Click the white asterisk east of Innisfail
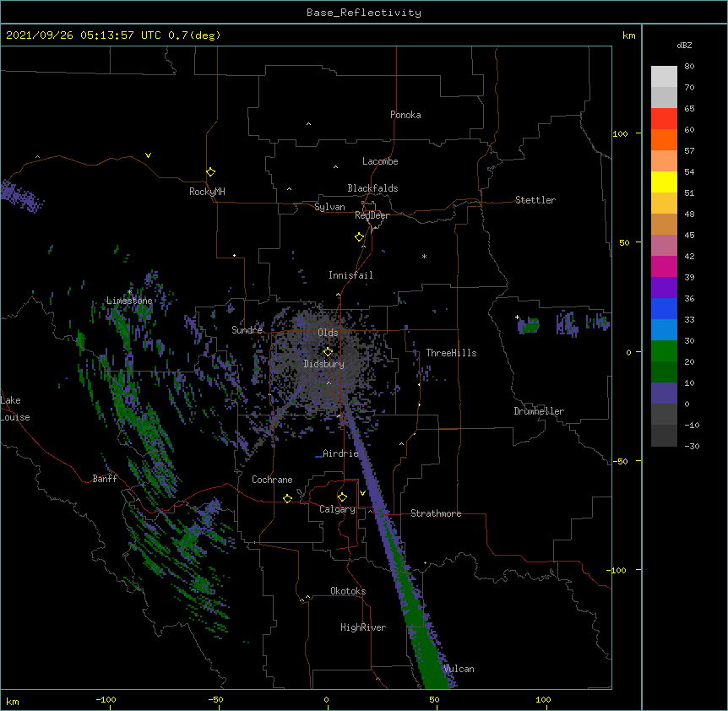The image size is (728, 711). (x=424, y=256)
